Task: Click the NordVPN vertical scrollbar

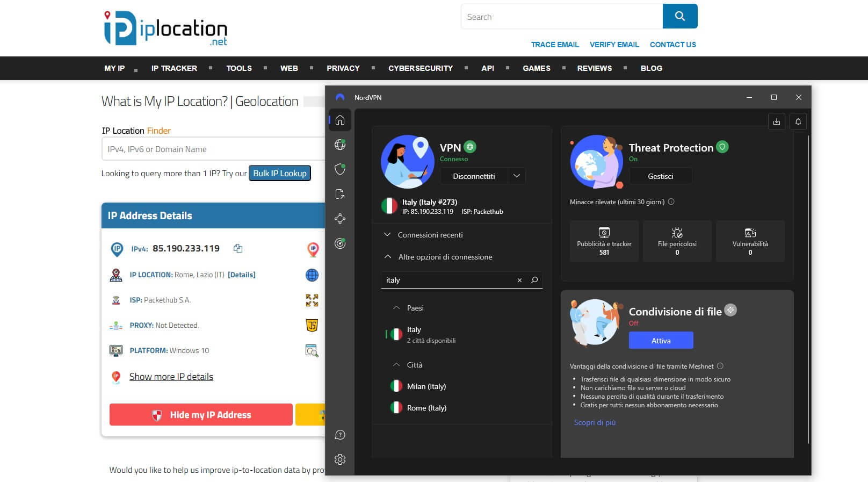Action: pos(808,289)
